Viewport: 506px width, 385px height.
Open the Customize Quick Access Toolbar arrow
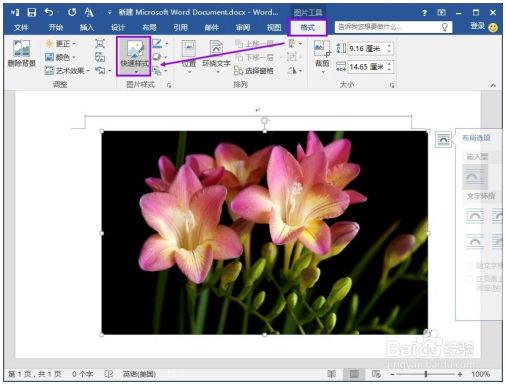(109, 13)
